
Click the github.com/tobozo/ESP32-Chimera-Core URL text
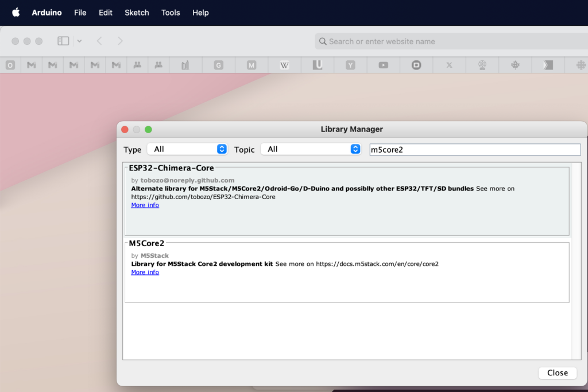click(x=203, y=197)
